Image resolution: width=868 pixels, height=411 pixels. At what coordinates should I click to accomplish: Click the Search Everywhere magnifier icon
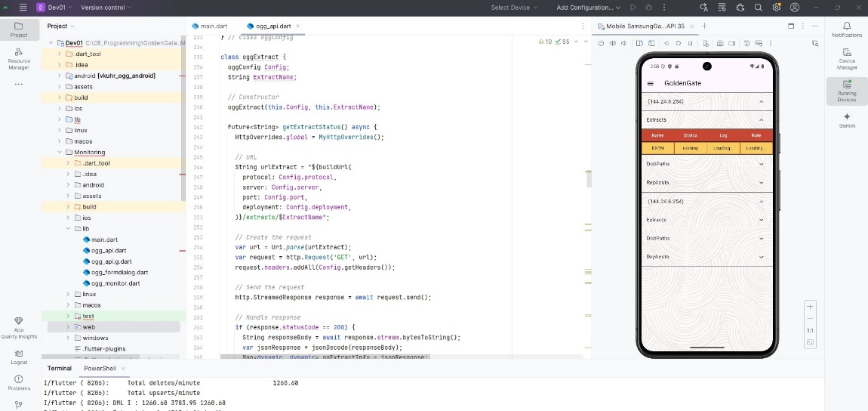(x=757, y=8)
